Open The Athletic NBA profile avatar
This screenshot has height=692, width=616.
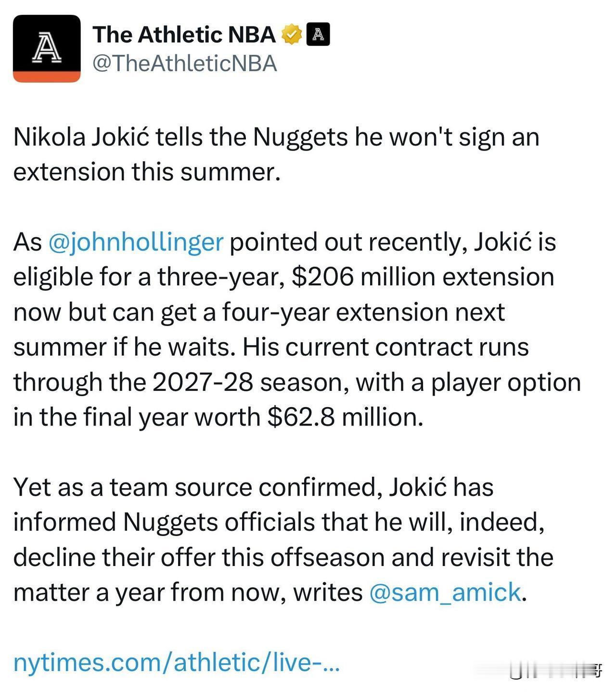click(47, 49)
